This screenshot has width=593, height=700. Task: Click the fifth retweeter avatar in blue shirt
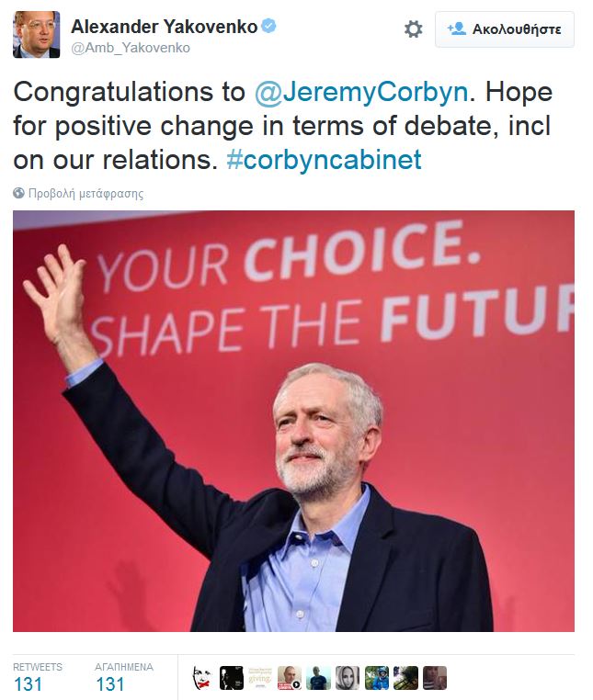(318, 678)
